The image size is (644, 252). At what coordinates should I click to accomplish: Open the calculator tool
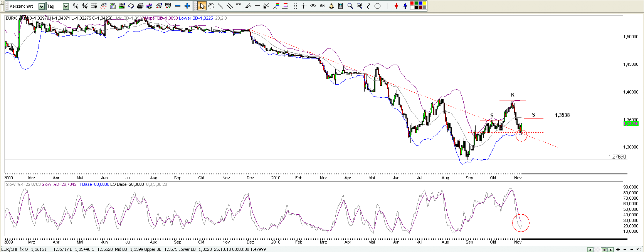pos(340,6)
